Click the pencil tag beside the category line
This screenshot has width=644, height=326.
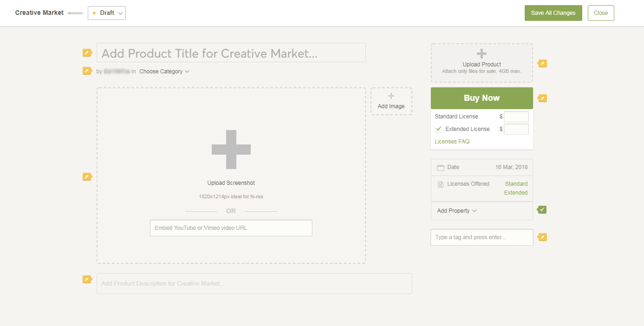(87, 71)
